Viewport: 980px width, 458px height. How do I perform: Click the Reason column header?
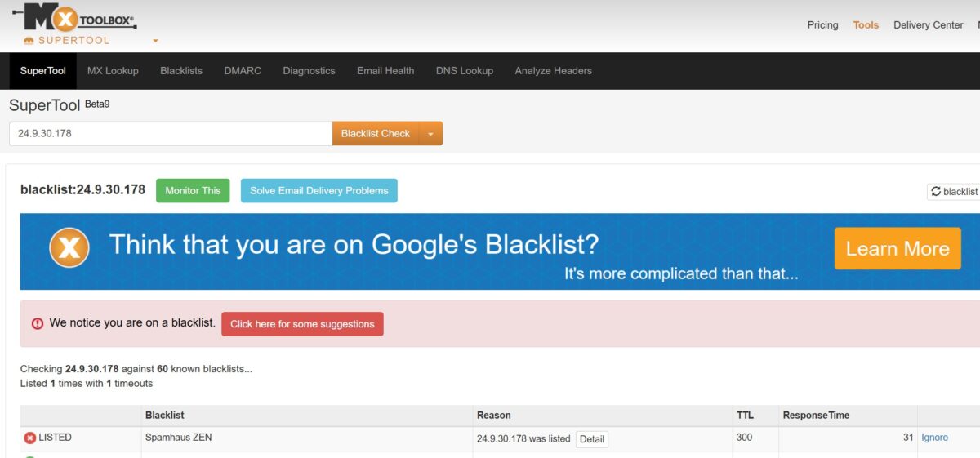[x=494, y=416]
